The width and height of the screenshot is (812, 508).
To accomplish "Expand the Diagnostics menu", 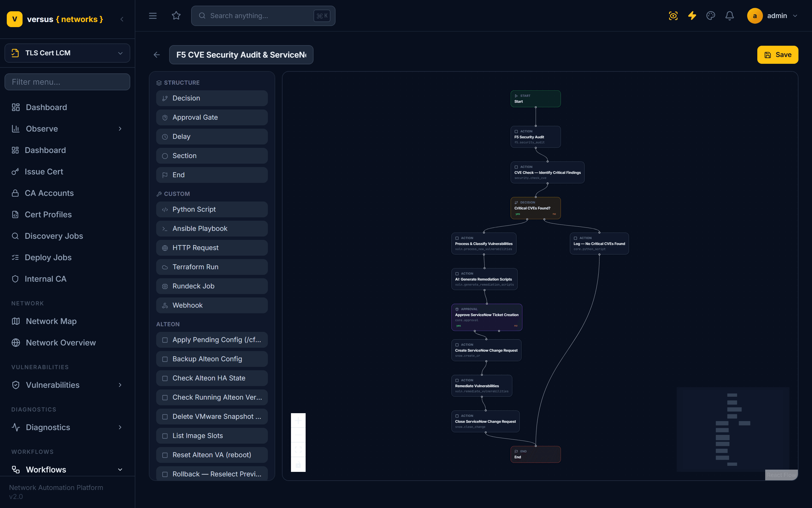I will [67, 427].
